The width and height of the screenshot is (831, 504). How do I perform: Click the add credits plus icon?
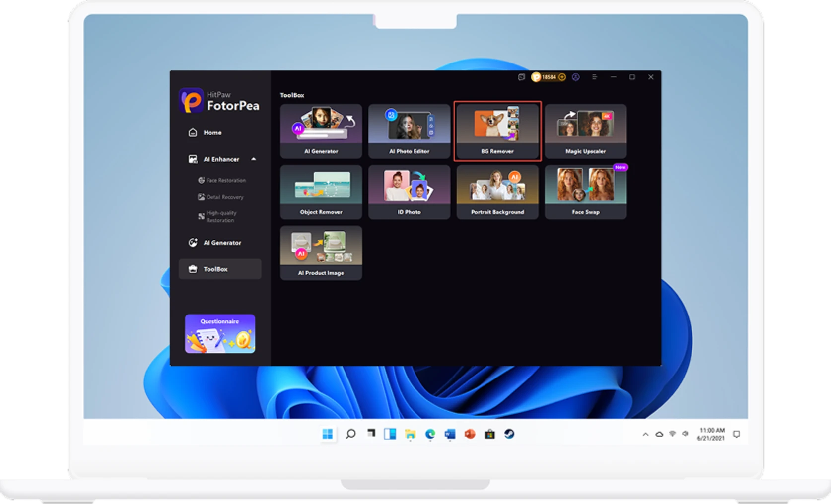click(x=562, y=77)
